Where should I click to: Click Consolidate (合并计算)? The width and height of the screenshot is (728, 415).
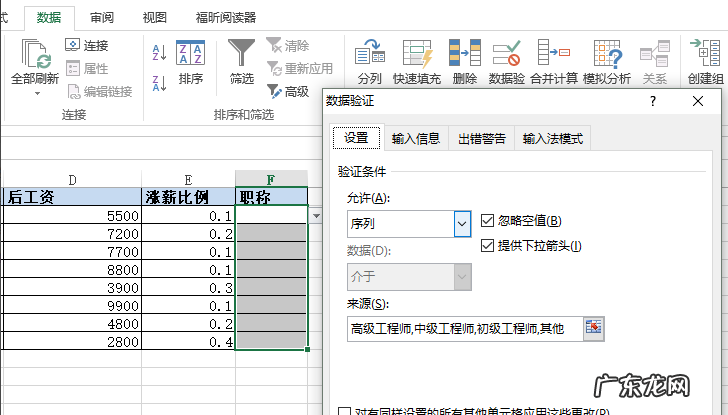tap(554, 62)
